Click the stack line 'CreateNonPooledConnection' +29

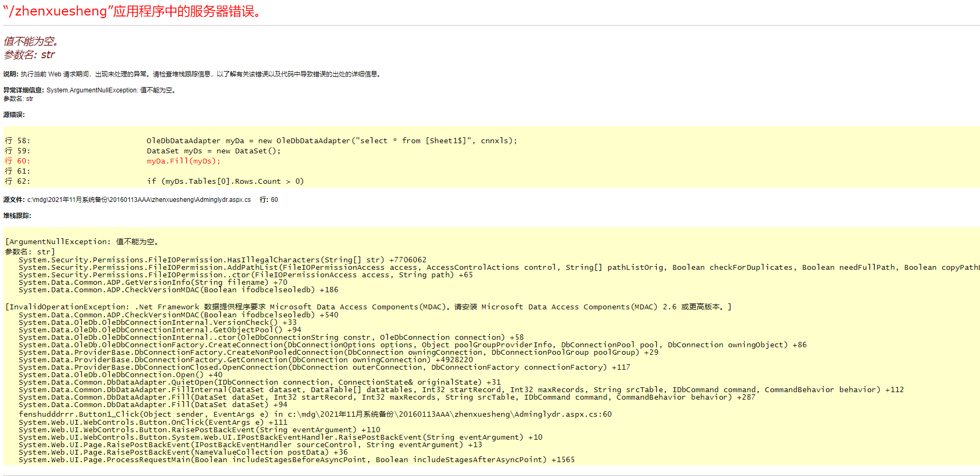pos(338,353)
